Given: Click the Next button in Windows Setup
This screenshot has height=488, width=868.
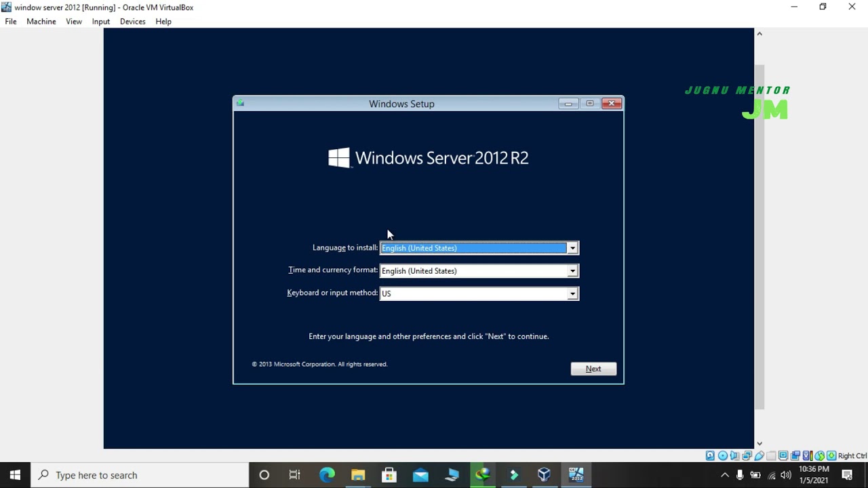Looking at the screenshot, I should [x=593, y=369].
